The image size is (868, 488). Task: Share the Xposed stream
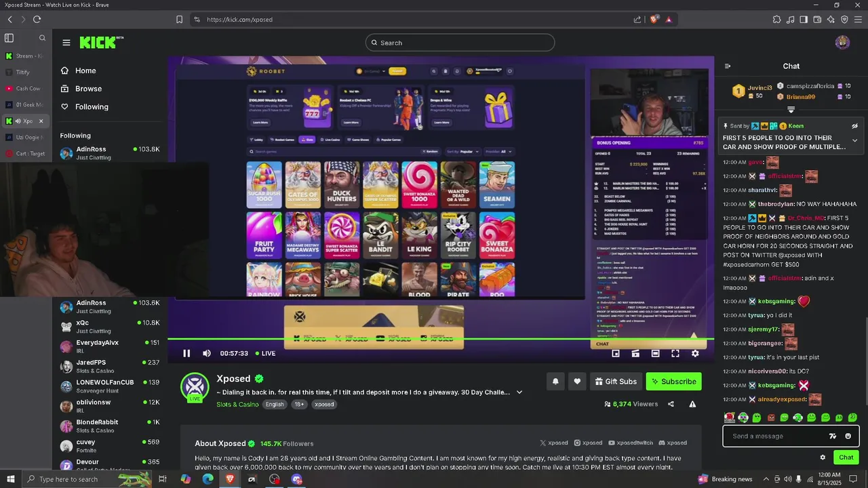tap(671, 404)
